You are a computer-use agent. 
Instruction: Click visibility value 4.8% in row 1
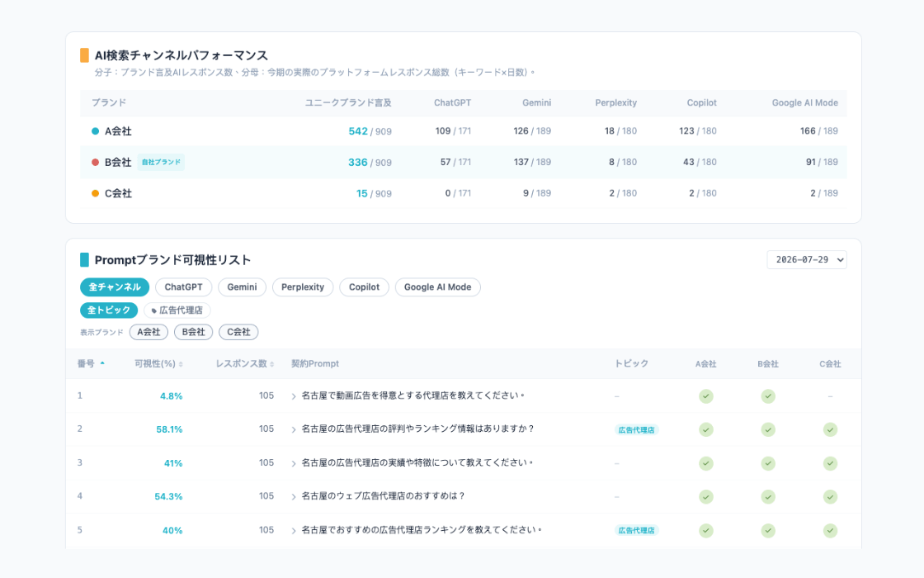(172, 396)
